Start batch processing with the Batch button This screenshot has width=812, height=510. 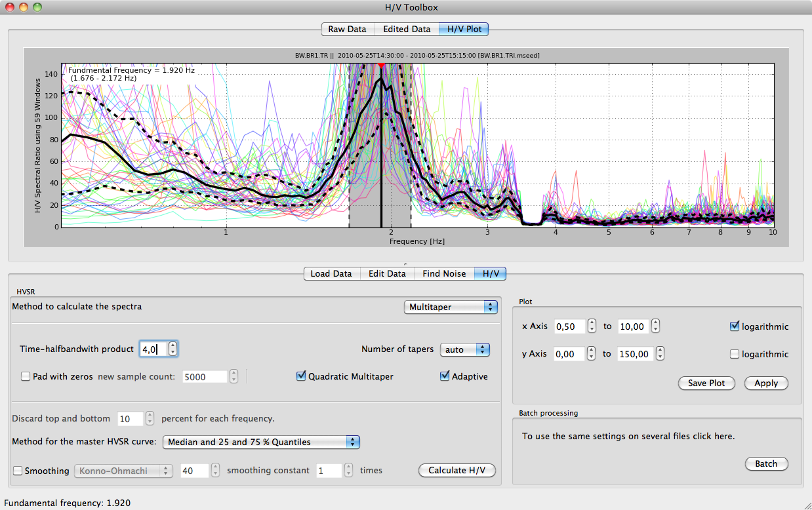pos(766,463)
